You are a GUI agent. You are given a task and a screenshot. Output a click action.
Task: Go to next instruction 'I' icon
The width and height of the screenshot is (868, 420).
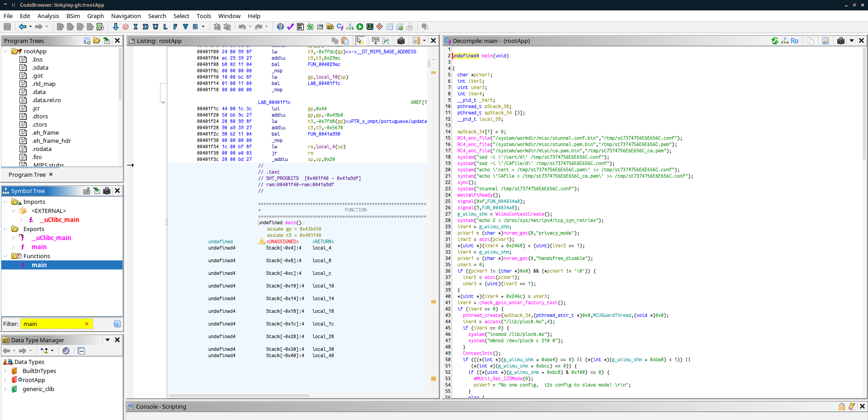click(136, 27)
